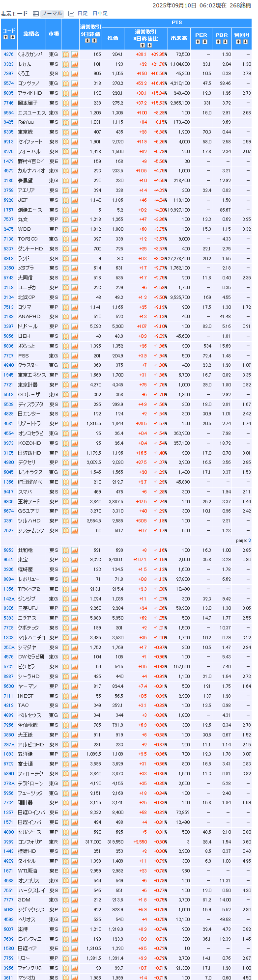
Task: Sort ascending by PBR column arrow
Action: 219,42
